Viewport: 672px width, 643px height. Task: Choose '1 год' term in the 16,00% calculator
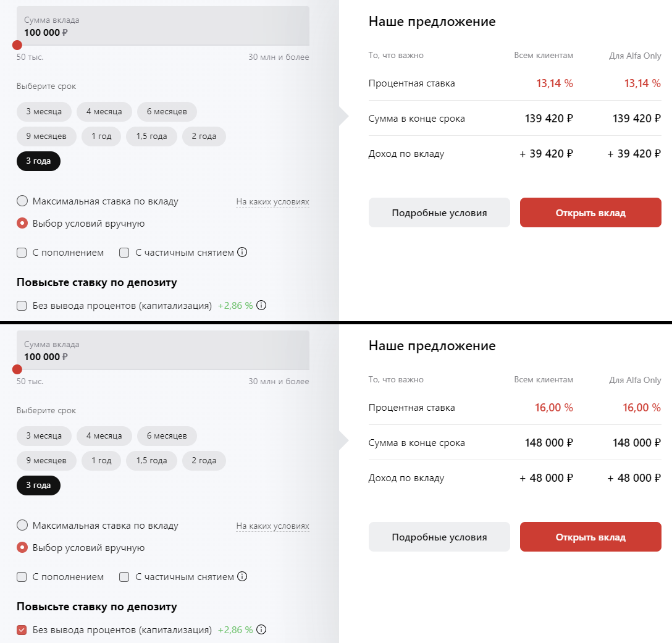tap(101, 461)
